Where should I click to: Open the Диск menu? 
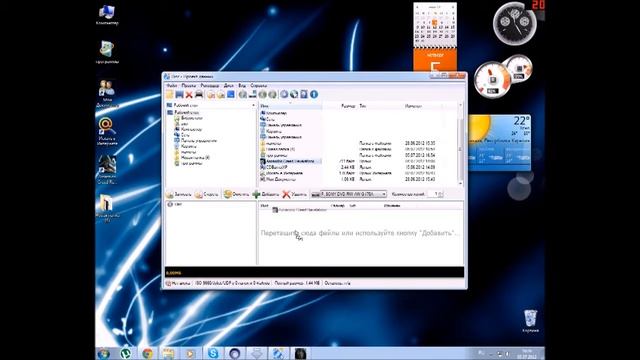[x=229, y=86]
